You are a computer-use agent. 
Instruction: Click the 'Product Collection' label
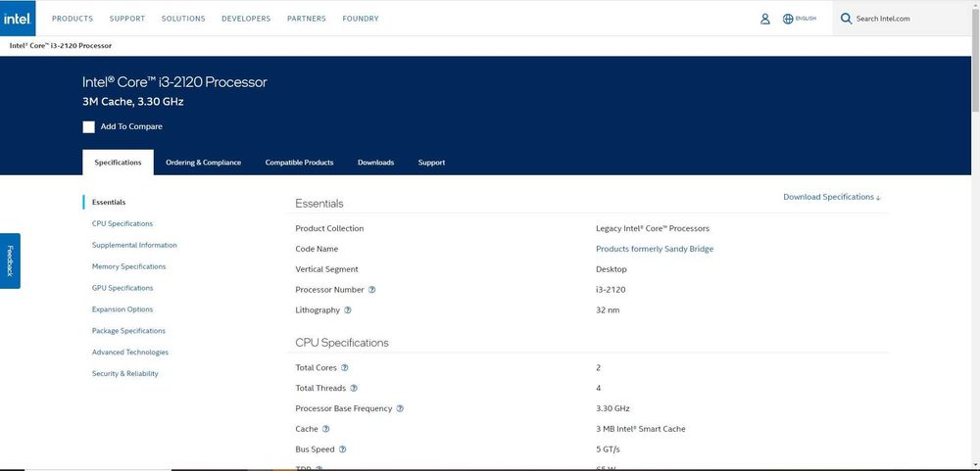(x=329, y=228)
